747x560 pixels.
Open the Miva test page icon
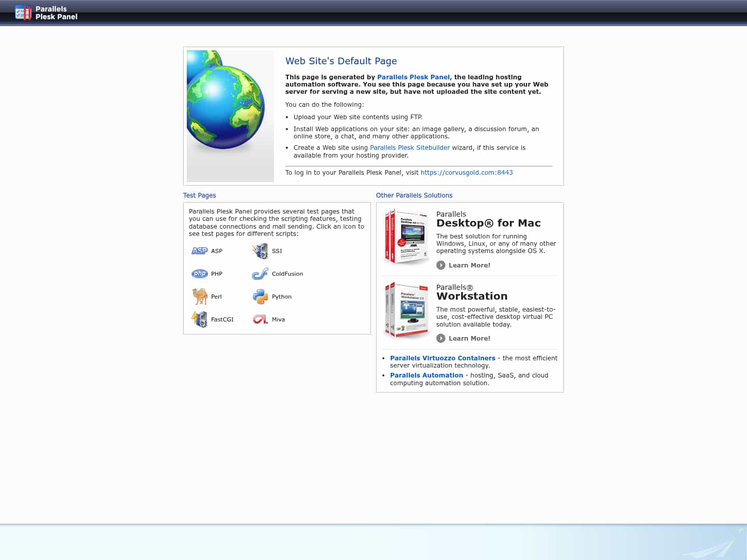pos(260,319)
